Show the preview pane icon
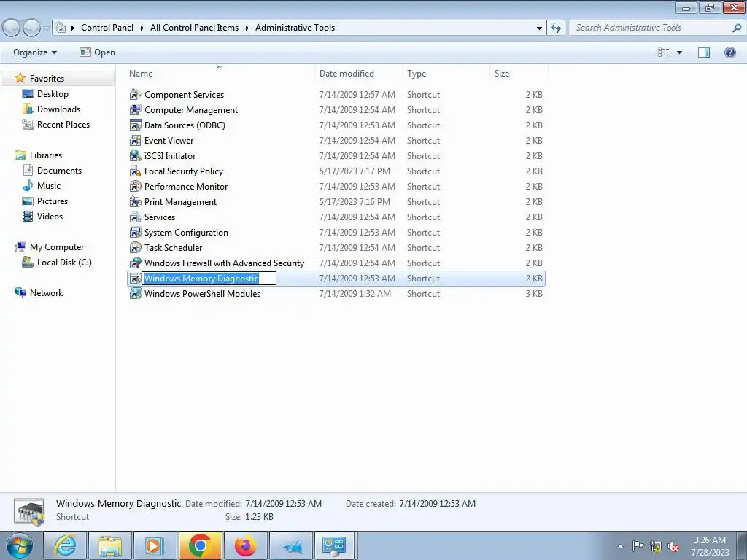 pos(704,52)
